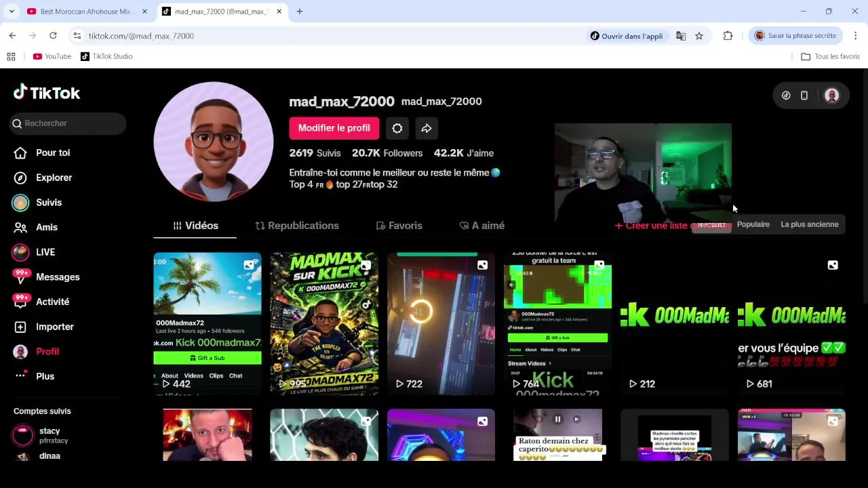The height and width of the screenshot is (488, 868).
Task: Open the palm tree video with 442 views
Action: coord(208,324)
